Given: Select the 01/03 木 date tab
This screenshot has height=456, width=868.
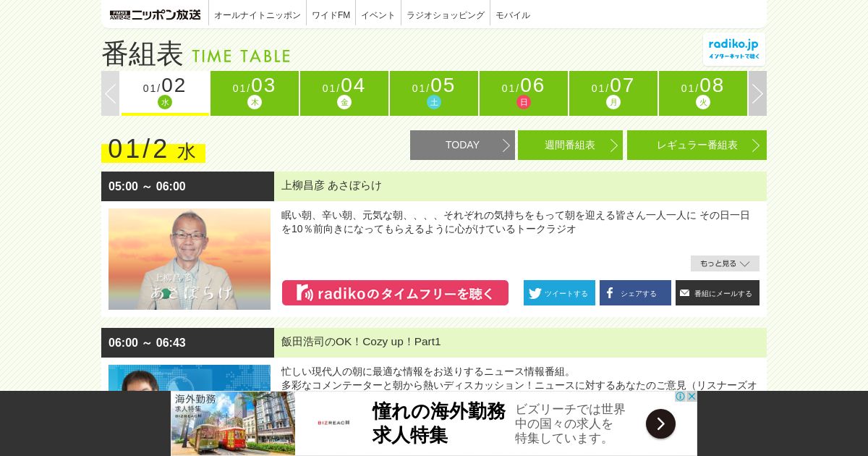Looking at the screenshot, I should click(255, 93).
